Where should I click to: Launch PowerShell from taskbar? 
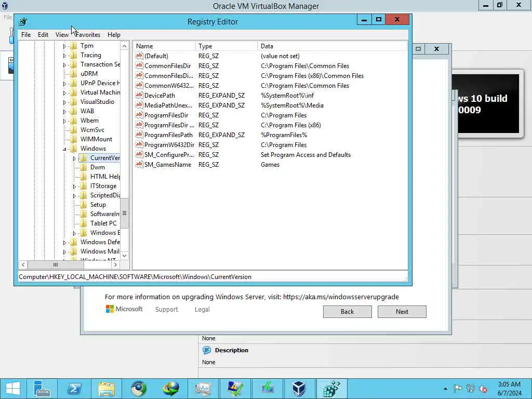[x=74, y=389]
